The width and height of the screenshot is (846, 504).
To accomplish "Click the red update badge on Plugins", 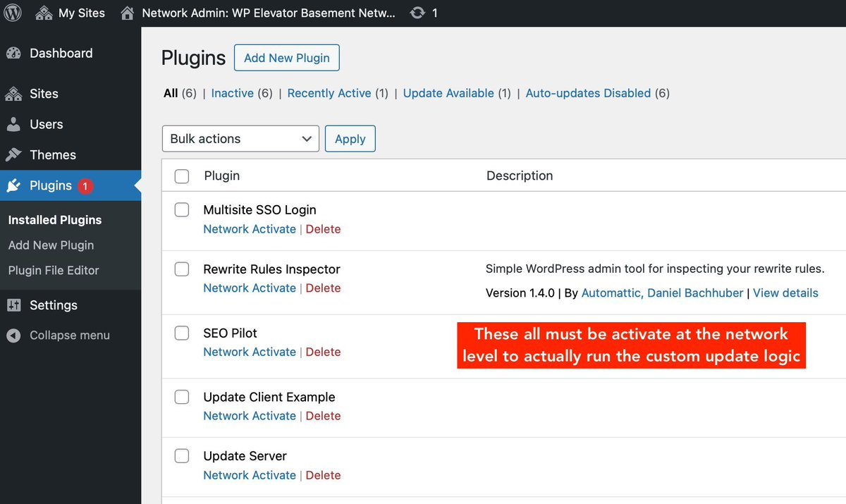I will 85,186.
